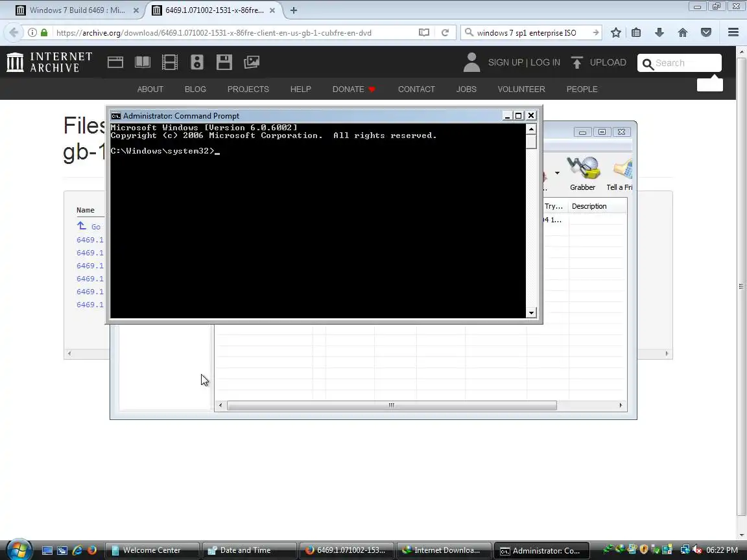Viewport: 747px width, 560px height.
Task: Open toolbar dropdown arrow beside Grabber
Action: tap(557, 173)
